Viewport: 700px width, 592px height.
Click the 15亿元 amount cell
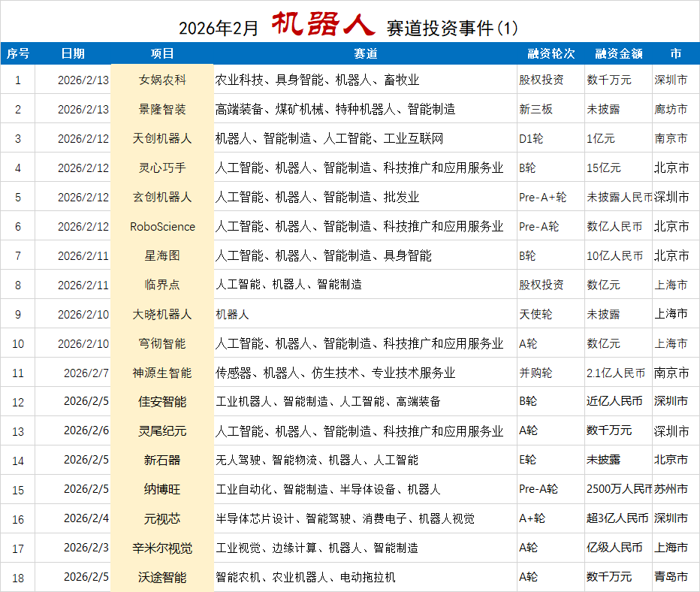(618, 168)
